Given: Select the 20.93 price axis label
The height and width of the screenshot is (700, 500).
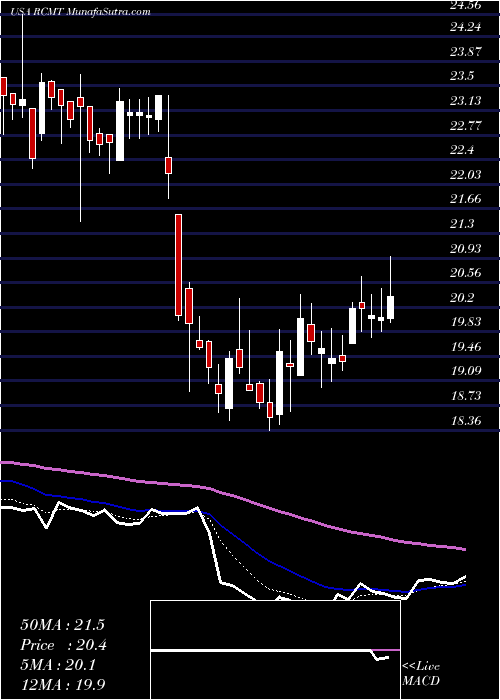Looking at the screenshot, I should click(466, 249).
